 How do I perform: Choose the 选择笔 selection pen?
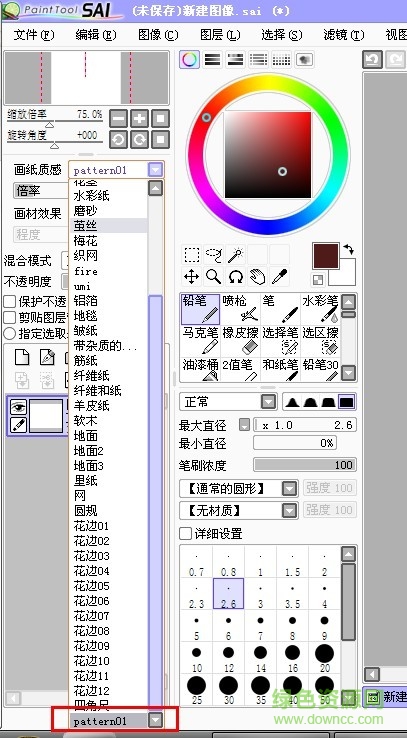(x=280, y=341)
